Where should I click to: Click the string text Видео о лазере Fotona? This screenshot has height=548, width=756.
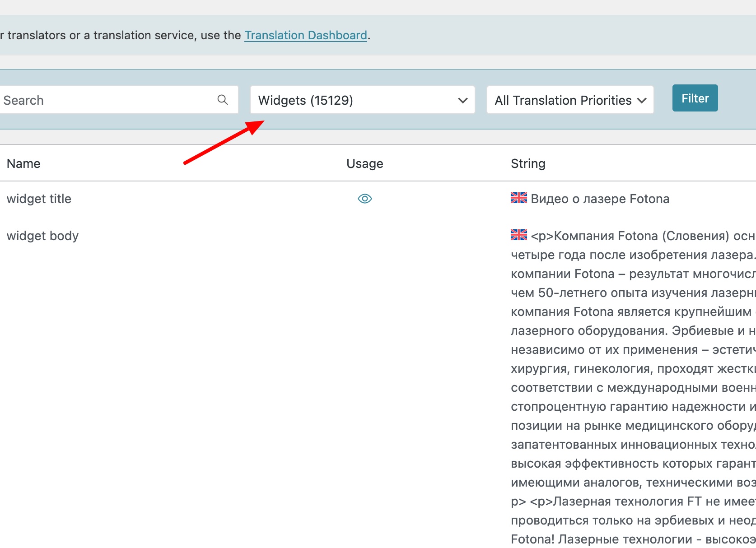point(600,199)
